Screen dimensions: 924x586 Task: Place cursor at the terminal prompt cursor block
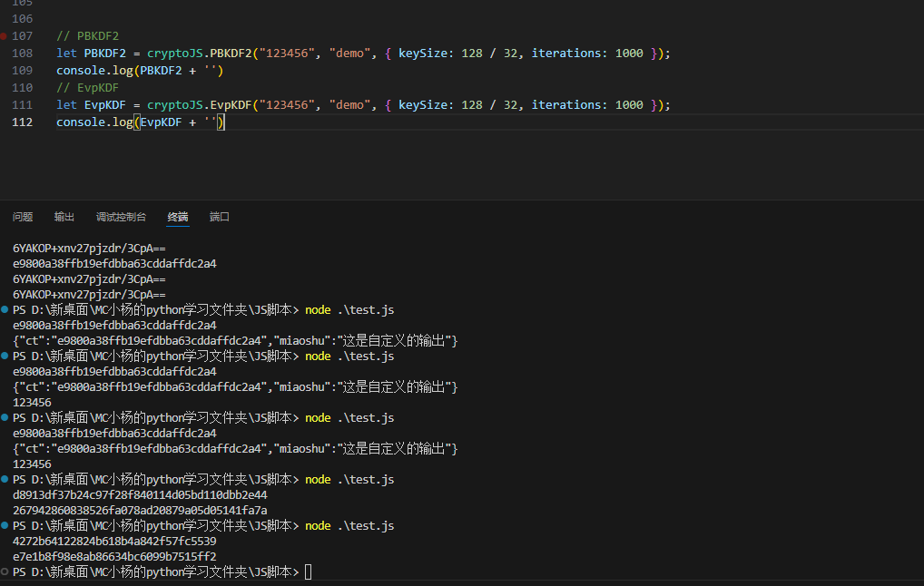[309, 571]
